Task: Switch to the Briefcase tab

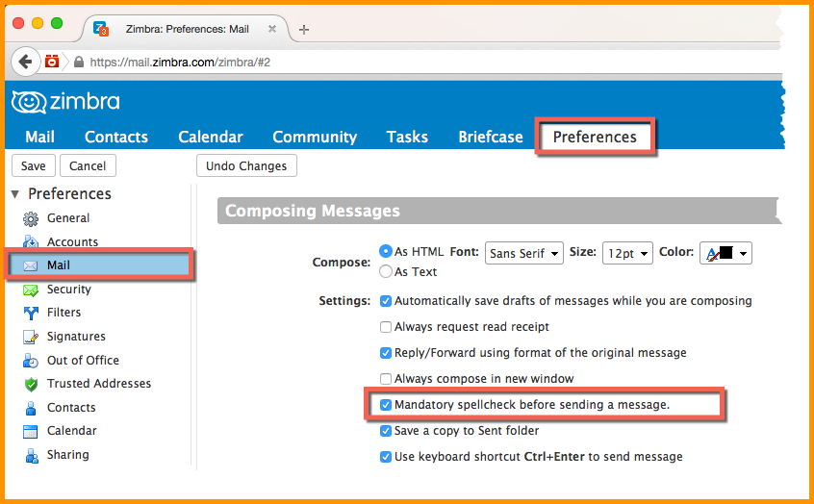Action: click(x=491, y=137)
